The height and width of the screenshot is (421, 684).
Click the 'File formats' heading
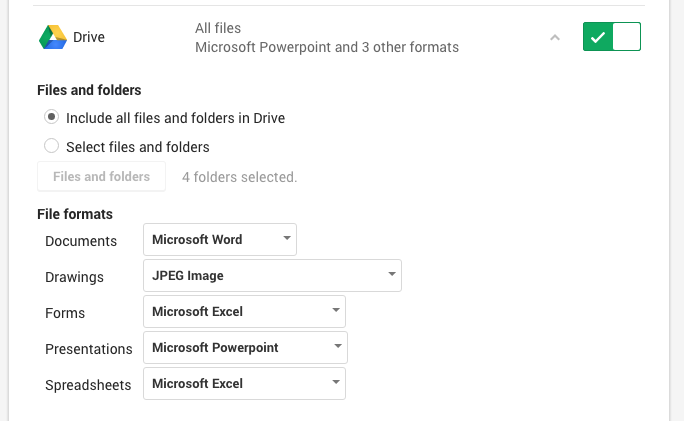pos(75,214)
